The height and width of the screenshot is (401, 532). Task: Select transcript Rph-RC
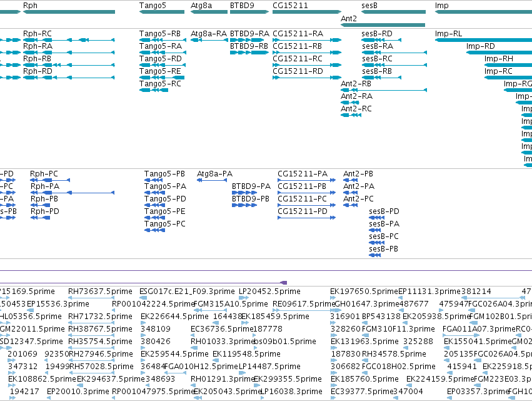69,40
